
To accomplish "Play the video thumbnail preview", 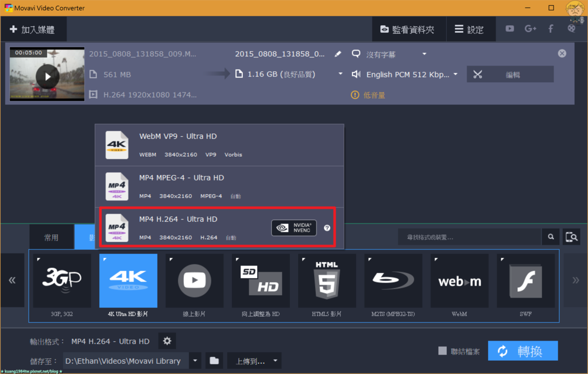I will point(47,76).
